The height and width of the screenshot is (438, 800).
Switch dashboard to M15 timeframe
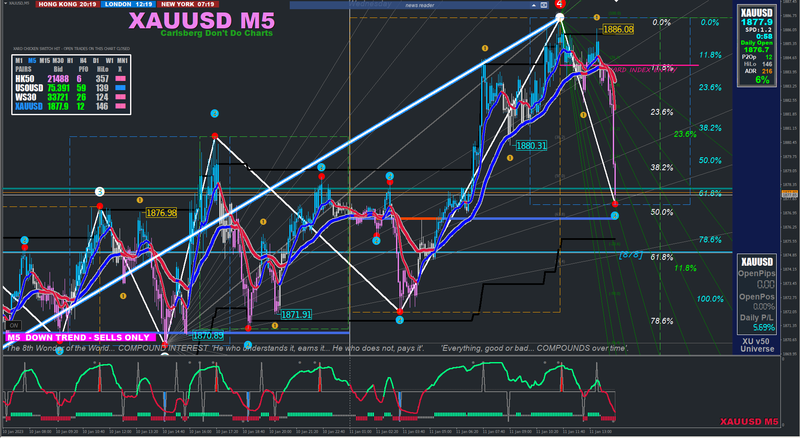[x=45, y=60]
